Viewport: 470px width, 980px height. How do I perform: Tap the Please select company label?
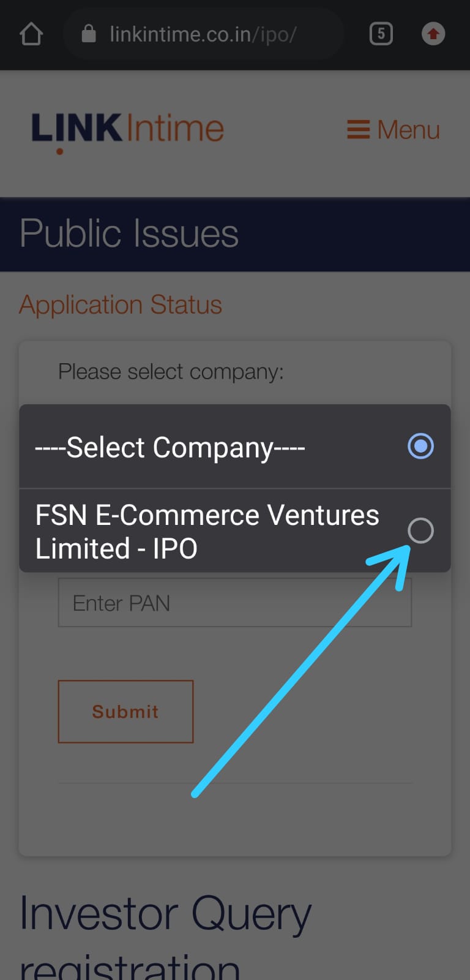coord(171,372)
